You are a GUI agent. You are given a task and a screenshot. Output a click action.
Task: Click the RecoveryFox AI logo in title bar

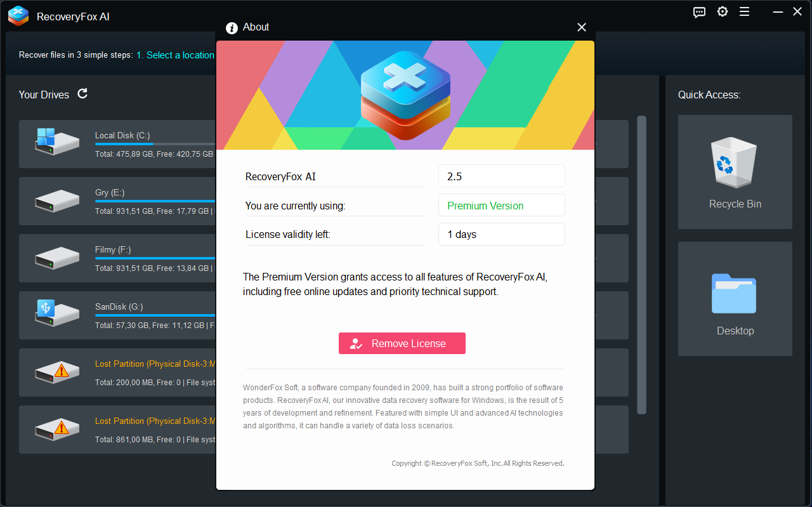pos(18,16)
